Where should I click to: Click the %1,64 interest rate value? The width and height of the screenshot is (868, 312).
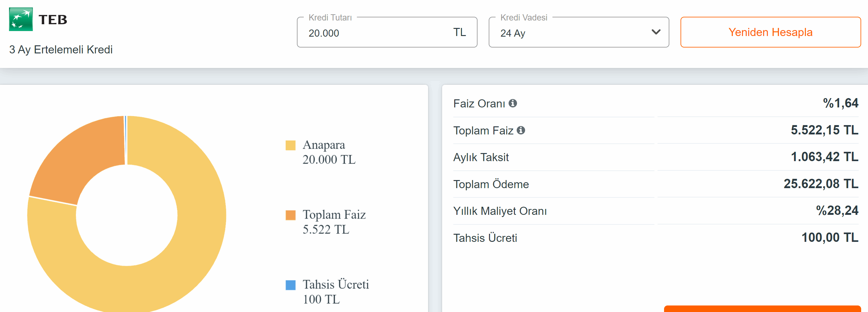point(840,103)
